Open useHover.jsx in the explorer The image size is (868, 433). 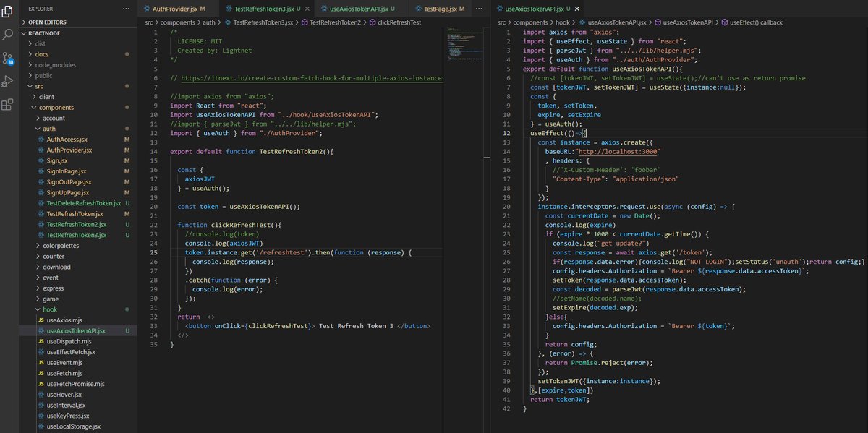pyautogui.click(x=78, y=395)
